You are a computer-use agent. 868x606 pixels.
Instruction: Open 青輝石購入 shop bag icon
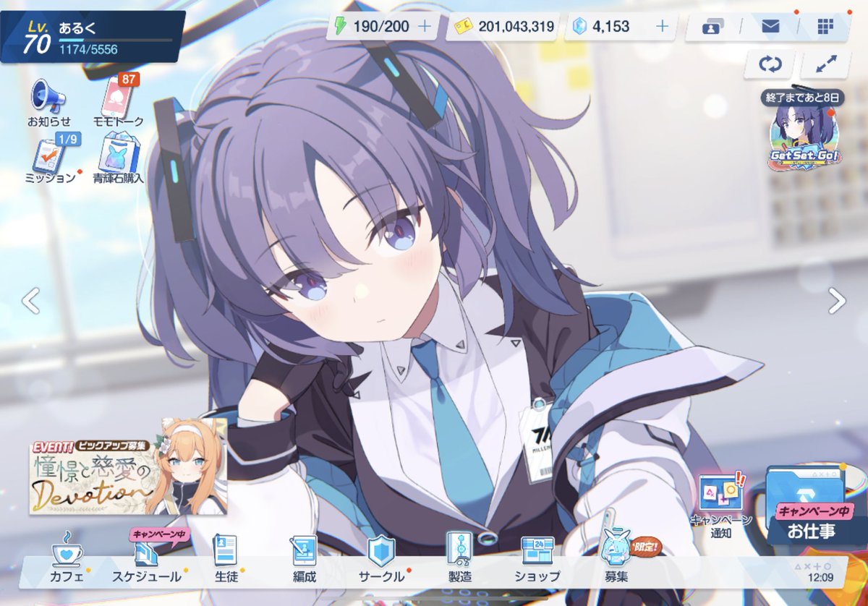pyautogui.click(x=118, y=159)
